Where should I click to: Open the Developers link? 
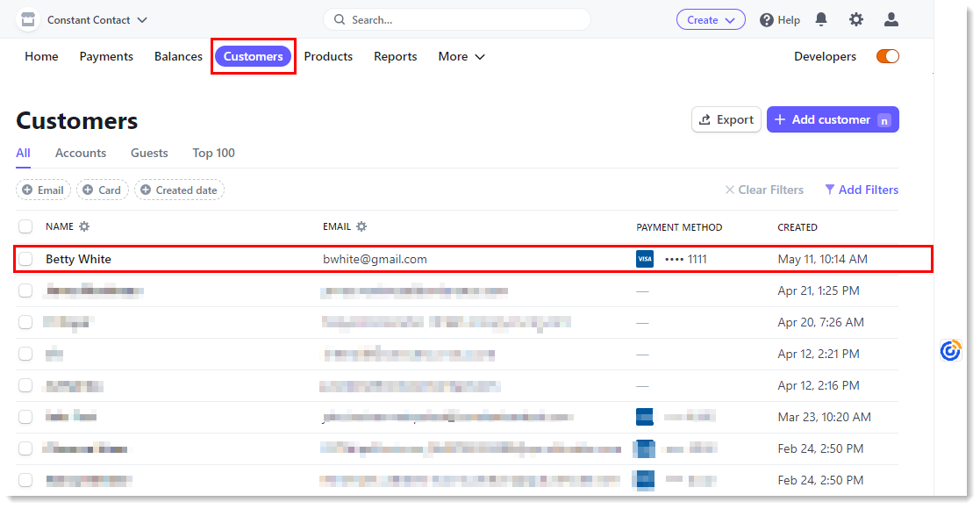click(825, 56)
